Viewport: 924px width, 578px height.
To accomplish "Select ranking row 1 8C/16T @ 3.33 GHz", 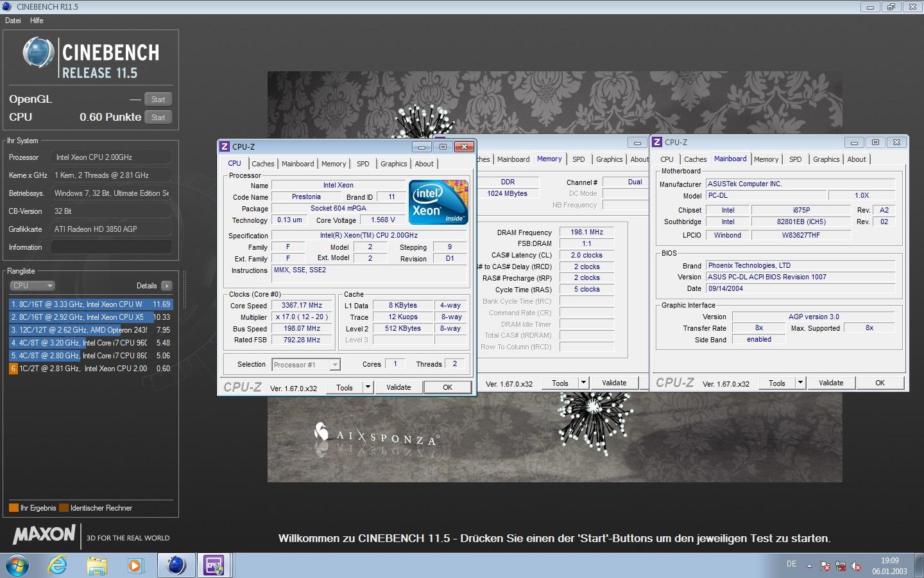I will pos(90,304).
